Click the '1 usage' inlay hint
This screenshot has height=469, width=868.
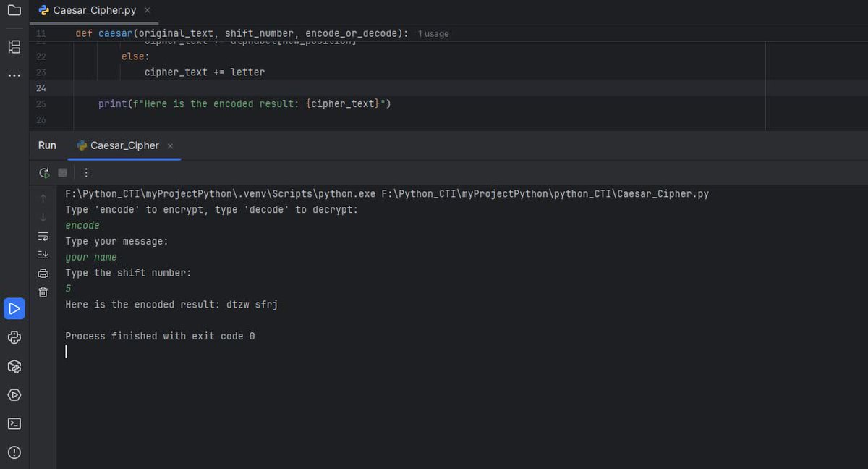coord(433,34)
